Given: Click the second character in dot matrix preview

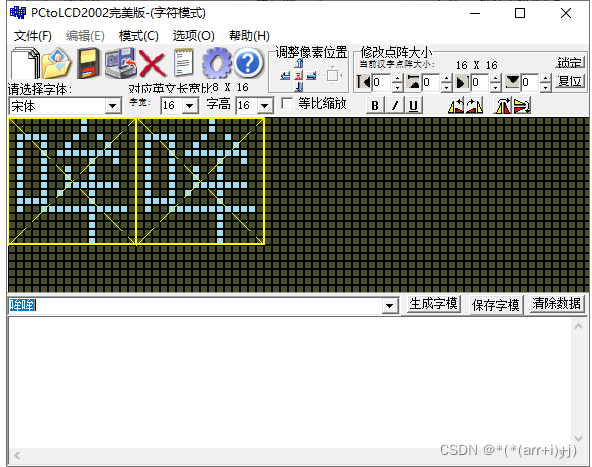Looking at the screenshot, I should click(x=200, y=181).
